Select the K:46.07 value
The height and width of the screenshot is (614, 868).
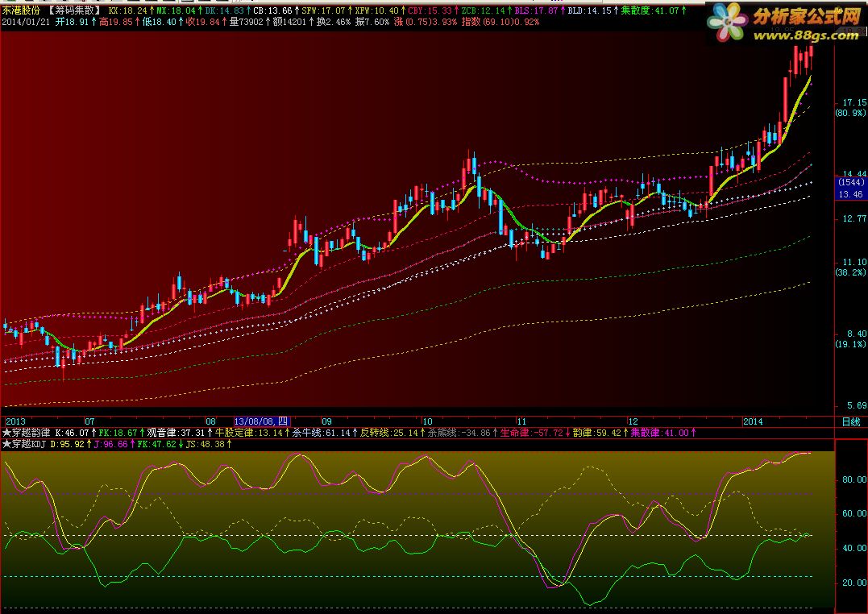point(75,433)
